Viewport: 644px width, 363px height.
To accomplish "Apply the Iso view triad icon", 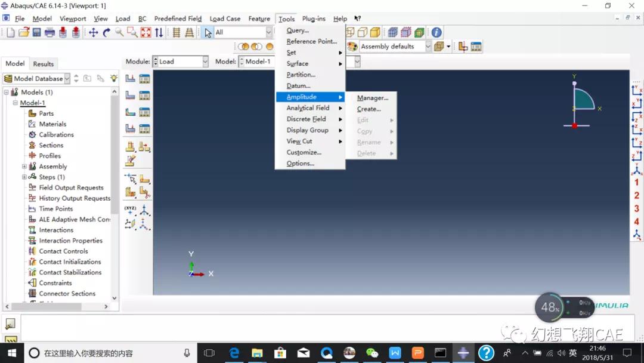I will pyautogui.click(x=637, y=168).
